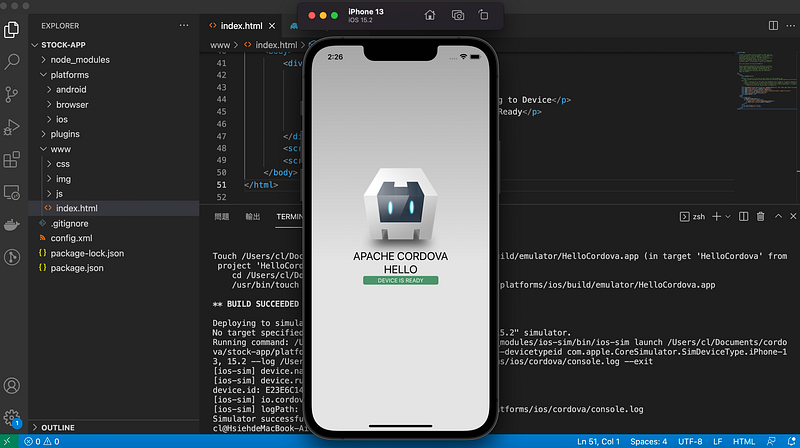The height and width of the screenshot is (448, 800).
Task: Go to line via Ln 51, Col 1
Action: point(598,441)
